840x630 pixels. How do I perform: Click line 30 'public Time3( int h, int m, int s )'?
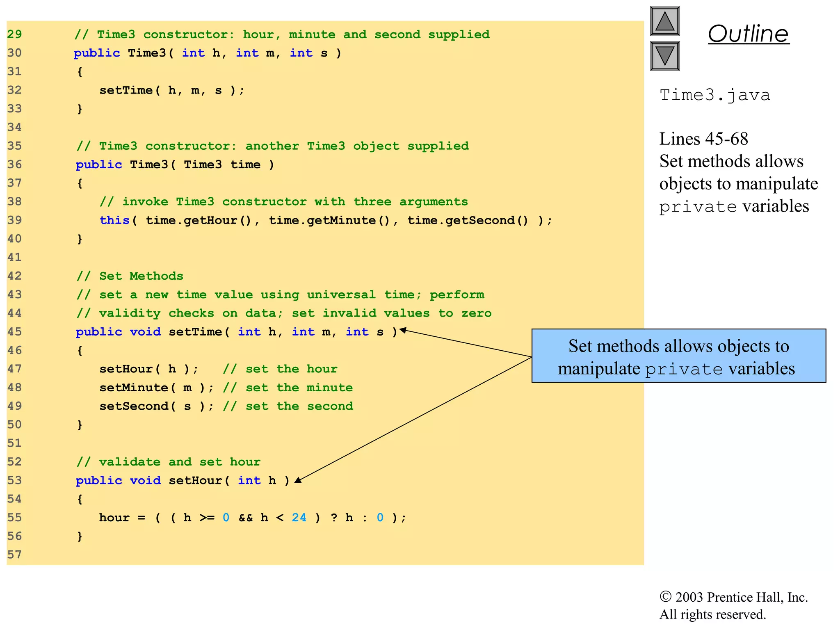[x=208, y=53]
